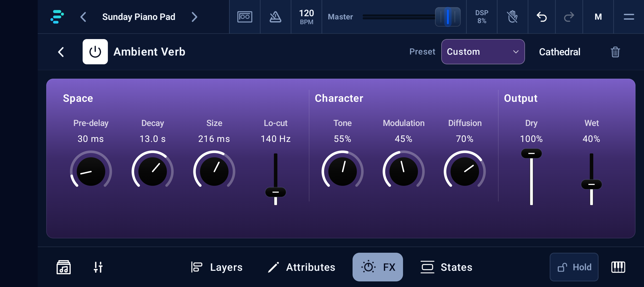Go to next preset arrow
Image resolution: width=644 pixels, height=287 pixels.
[x=194, y=17]
